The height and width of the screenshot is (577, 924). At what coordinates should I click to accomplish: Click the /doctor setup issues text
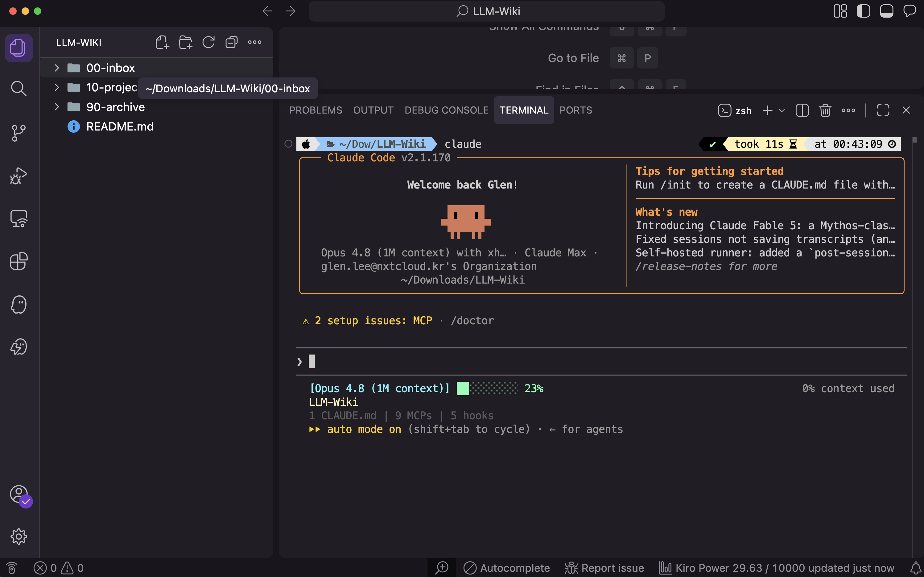coord(472,321)
